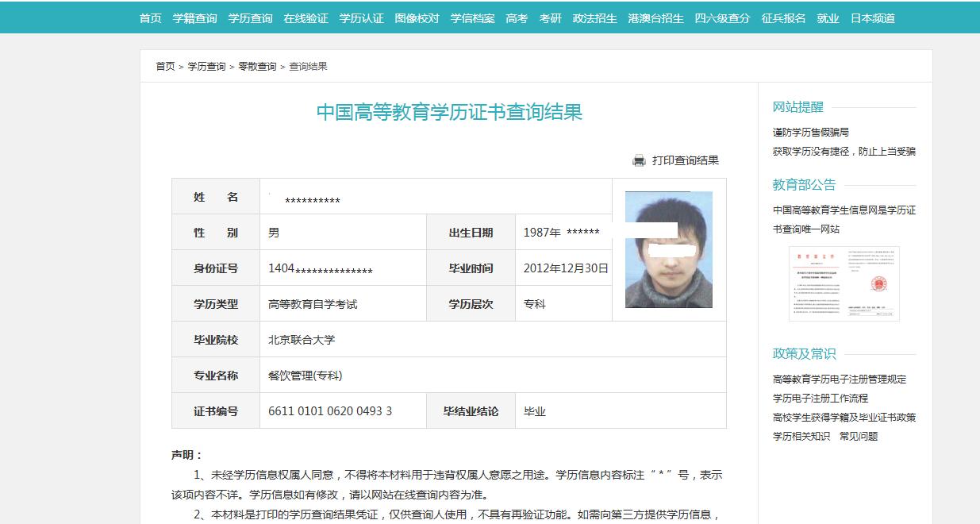Image resolution: width=980 pixels, height=524 pixels.
Task: Open the 打印查询结果 print link
Action: [686, 160]
